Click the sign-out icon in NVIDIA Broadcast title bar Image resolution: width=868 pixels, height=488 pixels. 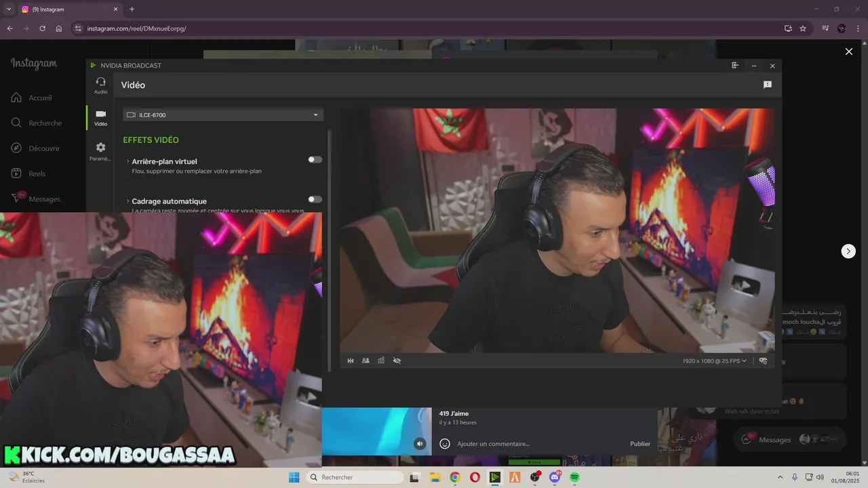(x=735, y=66)
